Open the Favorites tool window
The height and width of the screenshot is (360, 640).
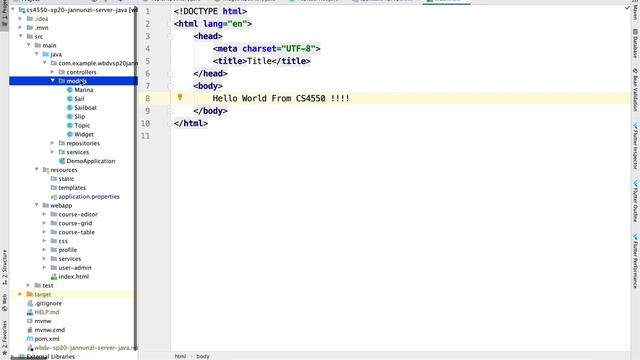click(x=4, y=337)
